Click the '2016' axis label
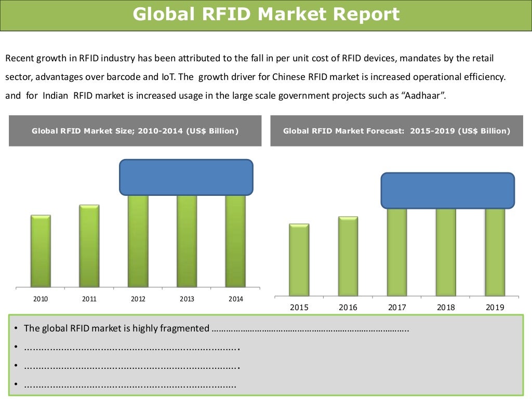Screen dimensions: 532x399 point(348,308)
